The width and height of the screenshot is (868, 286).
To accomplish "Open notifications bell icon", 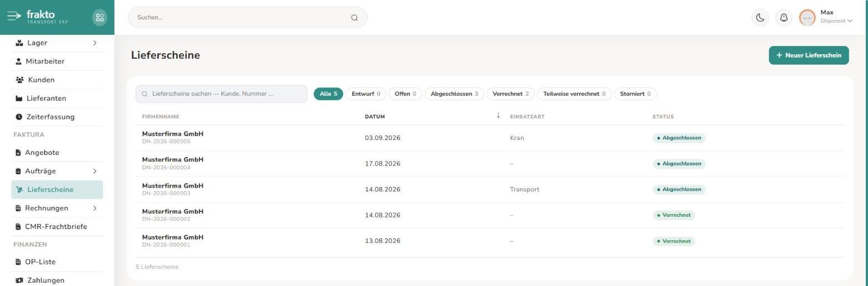I will [x=784, y=17].
